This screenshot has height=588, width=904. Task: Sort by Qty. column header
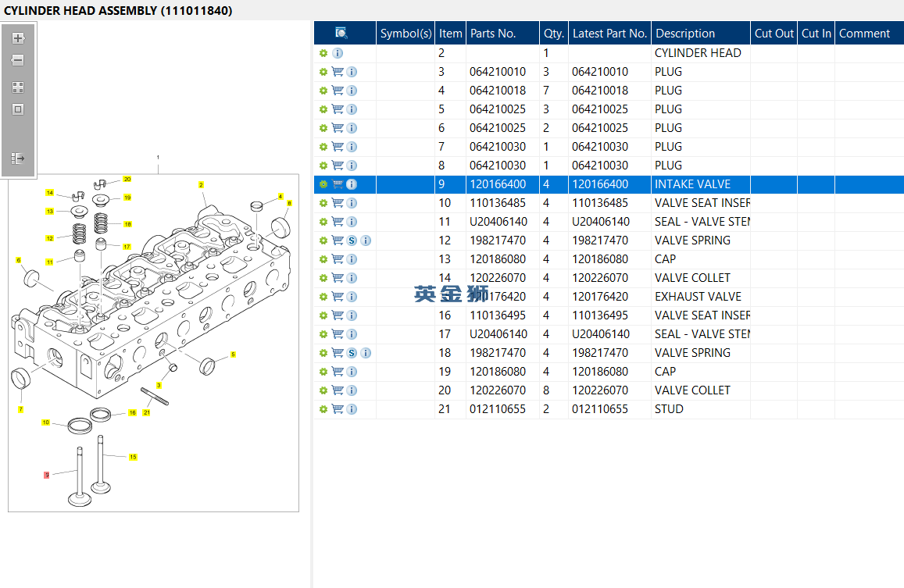tap(553, 34)
